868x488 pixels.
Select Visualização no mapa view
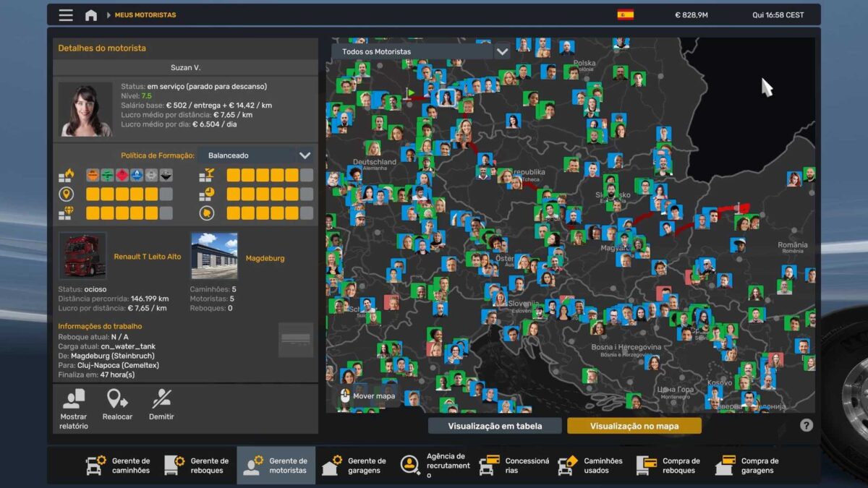point(634,426)
